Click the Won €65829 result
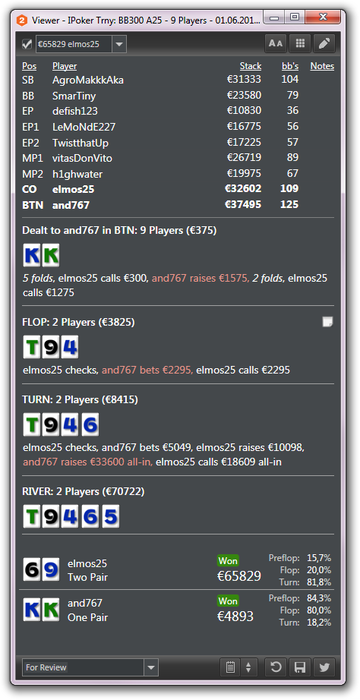 click(239, 569)
